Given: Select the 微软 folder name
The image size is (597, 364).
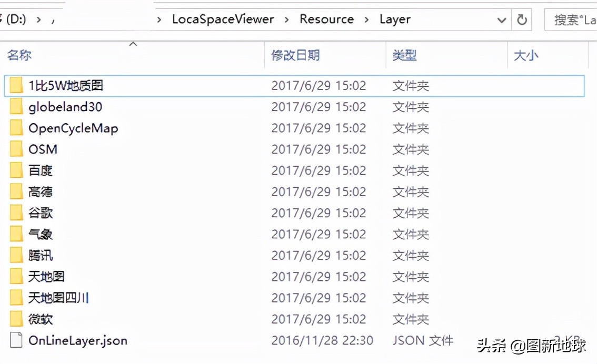Looking at the screenshot, I should [41, 319].
